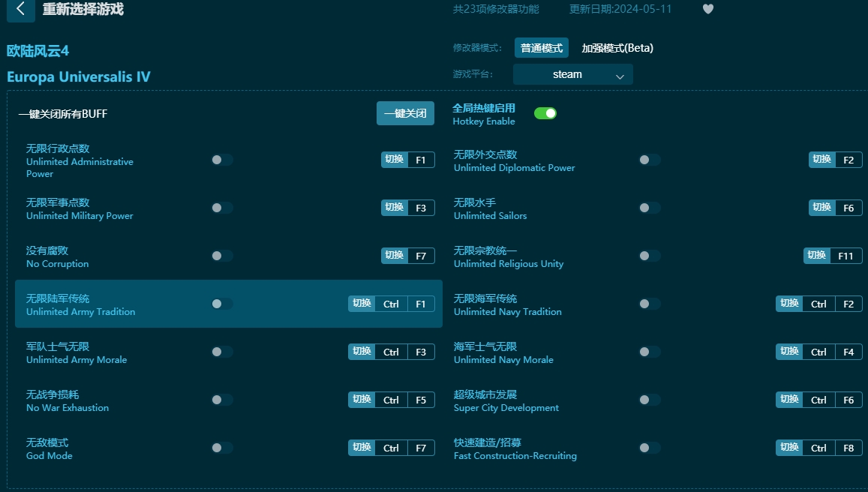Click F1 hotkey box for Administrative Power
This screenshot has width=868, height=492.
[422, 160]
